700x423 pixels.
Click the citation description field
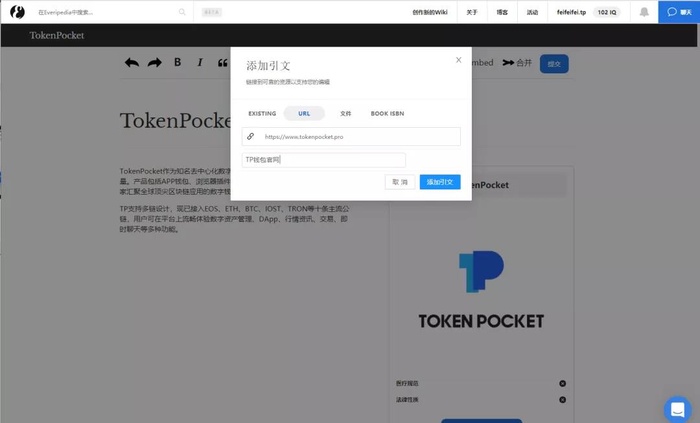click(324, 160)
